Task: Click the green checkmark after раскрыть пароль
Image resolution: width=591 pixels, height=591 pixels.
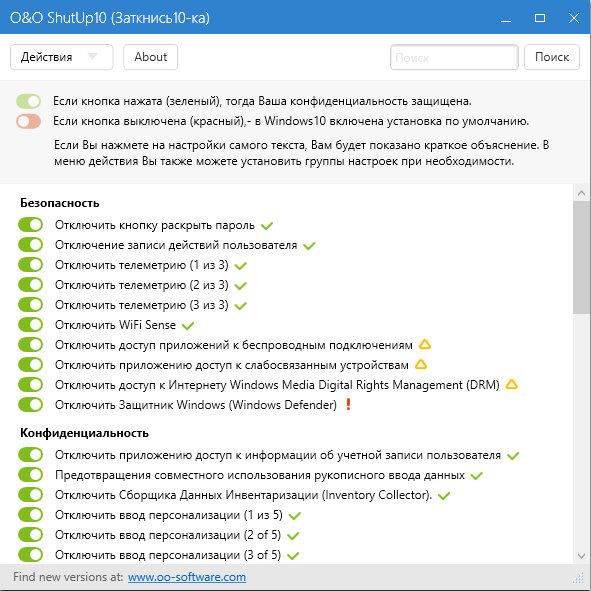Action: click(x=267, y=226)
